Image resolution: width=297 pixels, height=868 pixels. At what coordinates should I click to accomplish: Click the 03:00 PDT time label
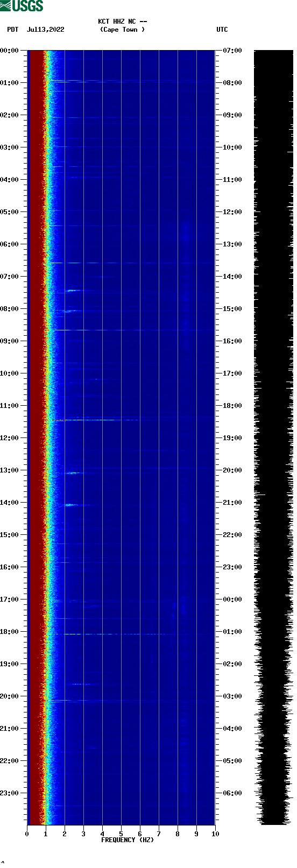[10, 147]
